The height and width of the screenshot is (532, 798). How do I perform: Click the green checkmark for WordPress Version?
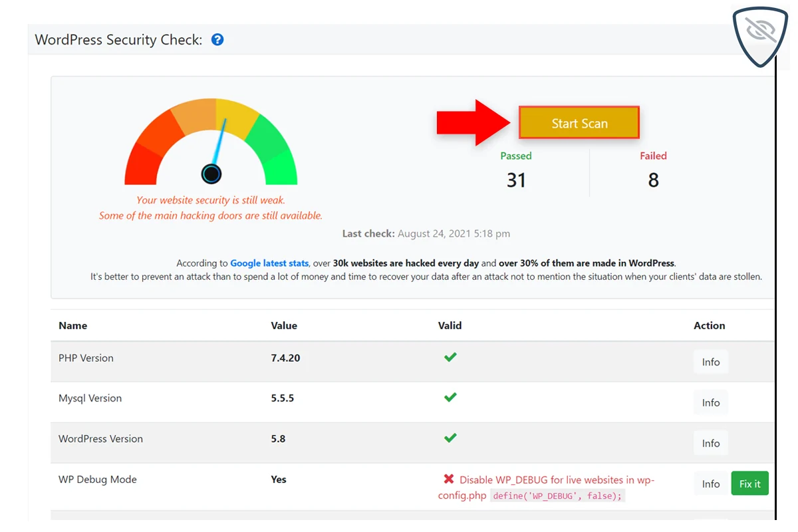[x=450, y=438]
